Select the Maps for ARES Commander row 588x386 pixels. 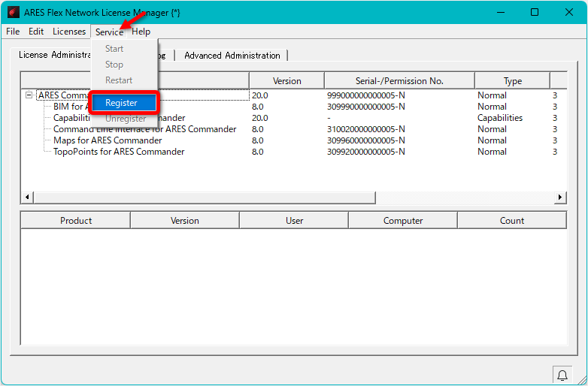point(108,140)
